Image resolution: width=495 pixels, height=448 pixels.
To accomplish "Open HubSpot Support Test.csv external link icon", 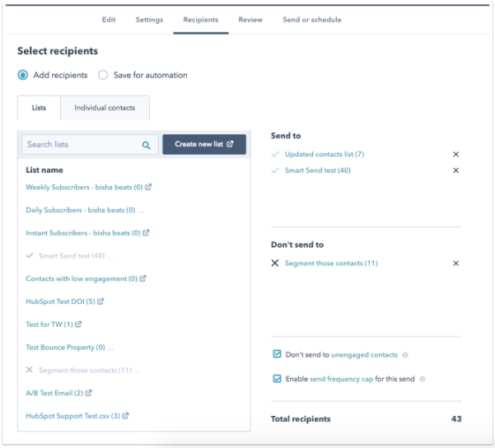I will [125, 416].
